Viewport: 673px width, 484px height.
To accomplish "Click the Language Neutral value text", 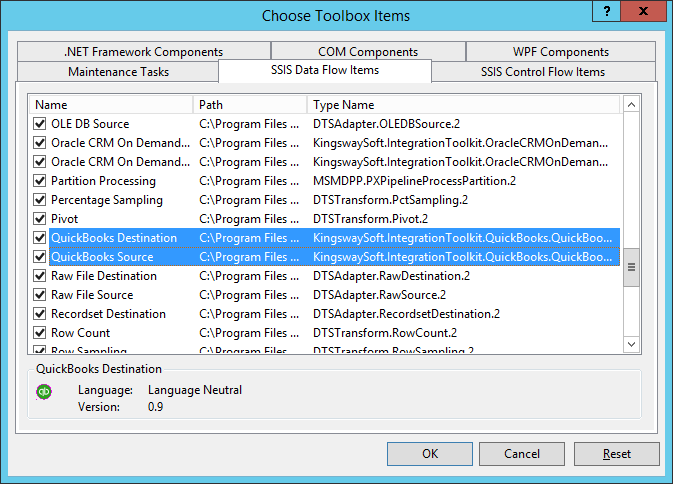I will [195, 390].
